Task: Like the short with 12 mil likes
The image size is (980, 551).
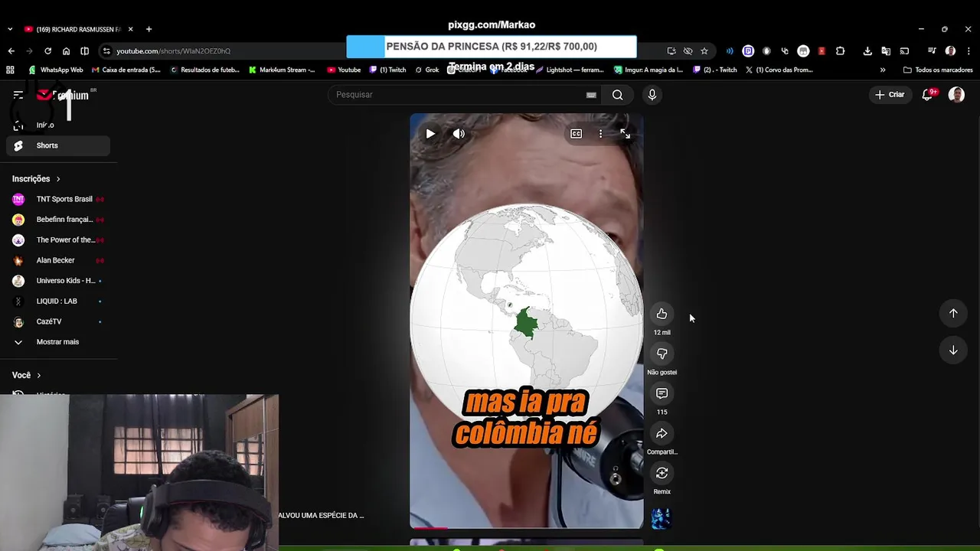Action: 661,314
